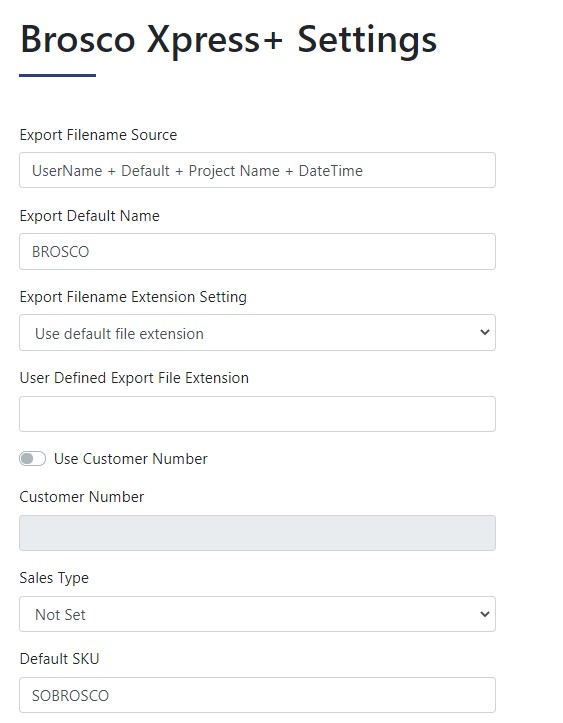The width and height of the screenshot is (563, 723).
Task: Click the Default SKU field containing SOBROSCO
Action: [257, 695]
